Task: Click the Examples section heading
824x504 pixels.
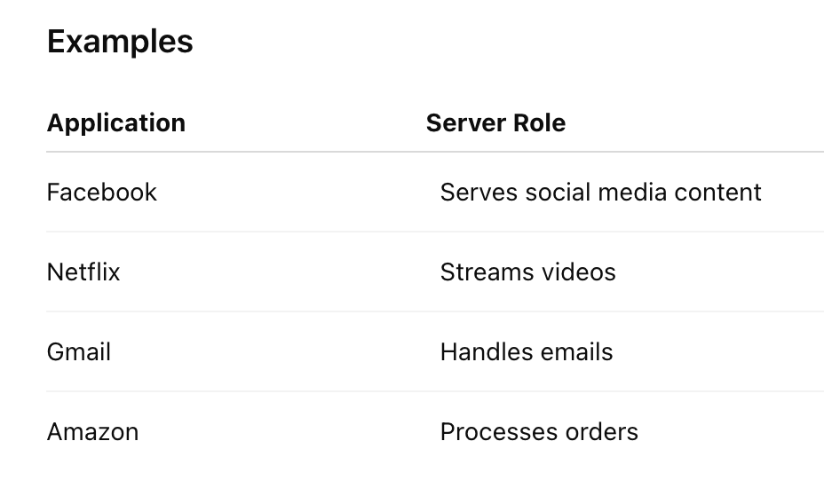Action: [120, 42]
